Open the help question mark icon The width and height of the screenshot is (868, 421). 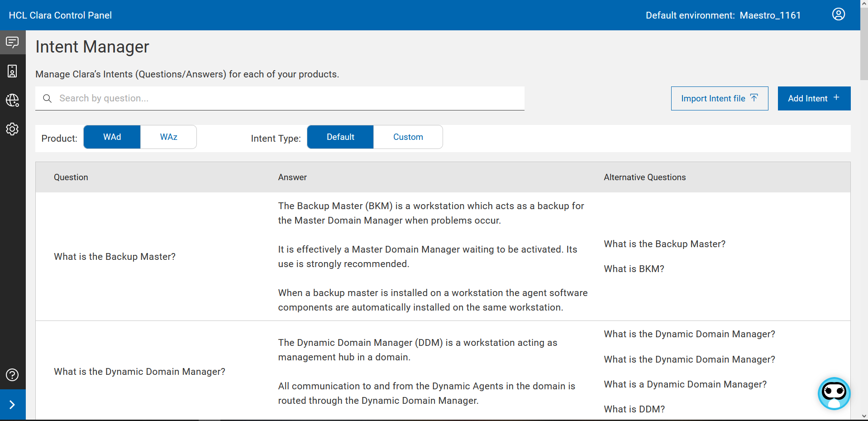[12, 375]
